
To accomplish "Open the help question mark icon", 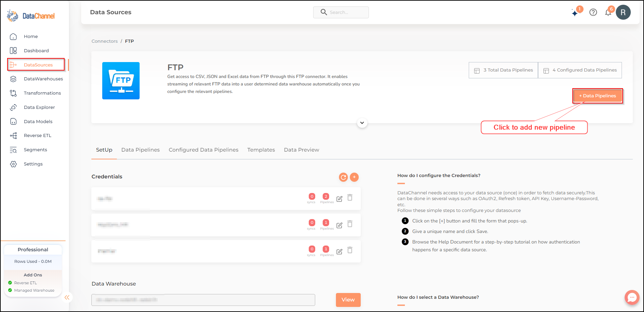I will [593, 12].
